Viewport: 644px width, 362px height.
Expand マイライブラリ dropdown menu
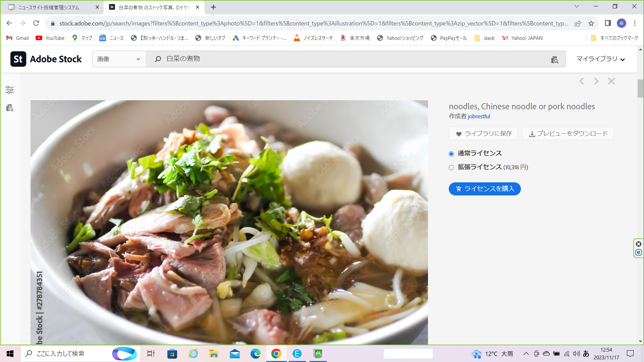[x=600, y=59]
